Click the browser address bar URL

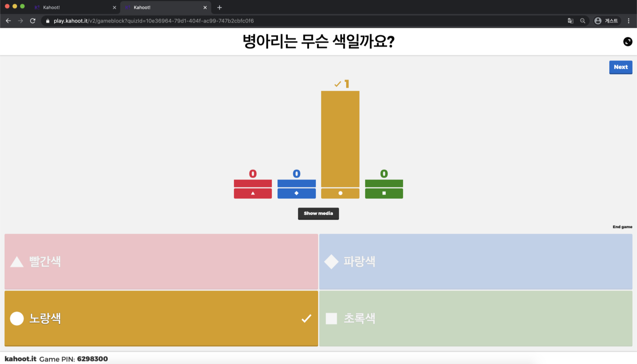154,21
